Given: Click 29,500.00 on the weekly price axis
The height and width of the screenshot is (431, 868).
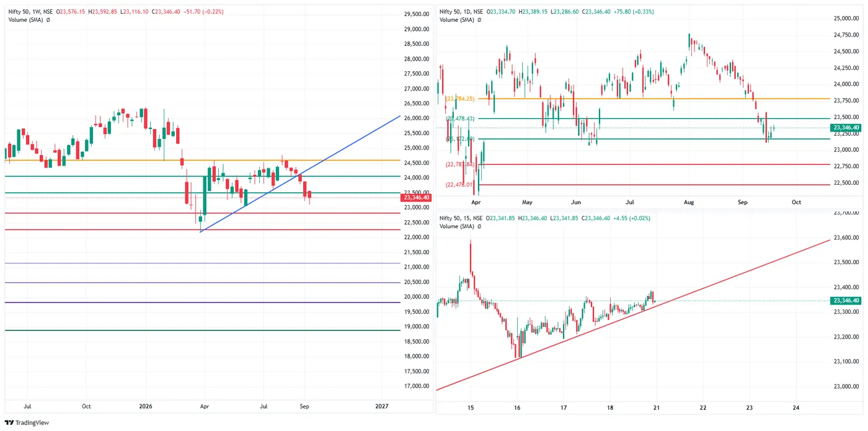Looking at the screenshot, I should click(417, 14).
